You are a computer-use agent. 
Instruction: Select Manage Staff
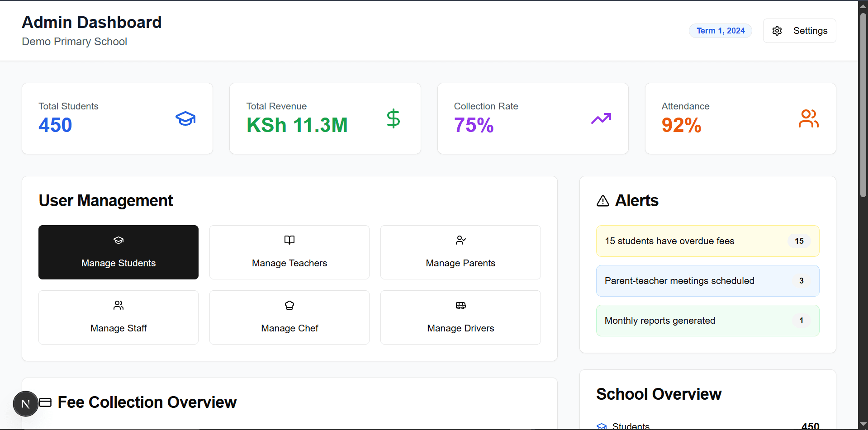pyautogui.click(x=118, y=317)
